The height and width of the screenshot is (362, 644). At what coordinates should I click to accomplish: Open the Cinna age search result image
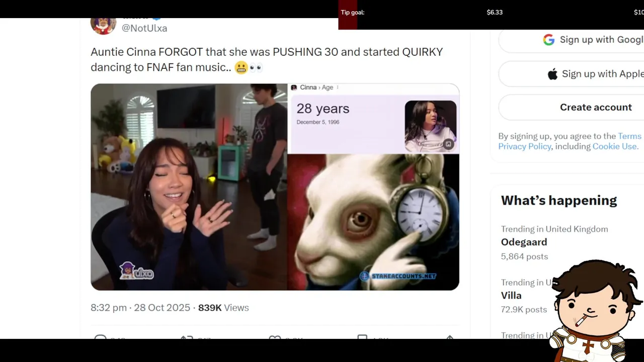373,119
